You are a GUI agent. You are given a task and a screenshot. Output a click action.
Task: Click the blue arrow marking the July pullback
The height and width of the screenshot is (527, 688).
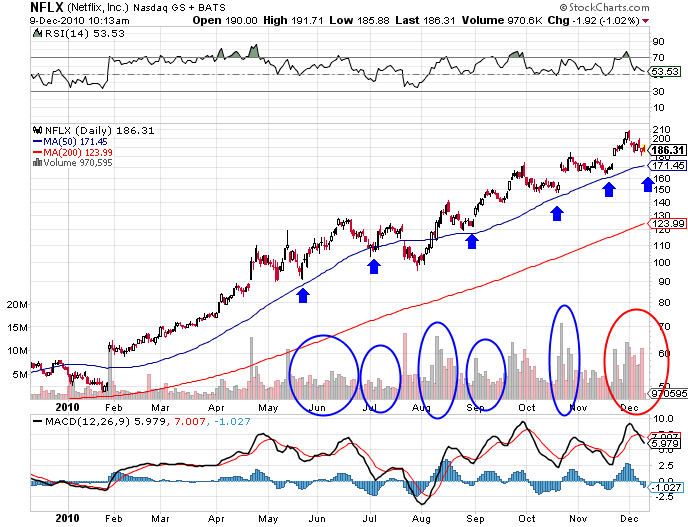[374, 265]
